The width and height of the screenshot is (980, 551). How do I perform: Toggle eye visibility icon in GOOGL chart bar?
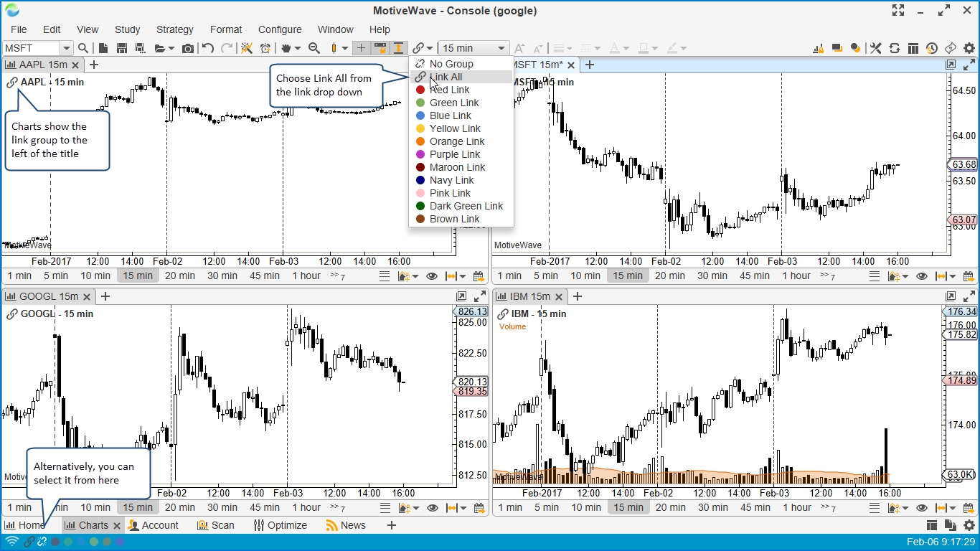432,507
